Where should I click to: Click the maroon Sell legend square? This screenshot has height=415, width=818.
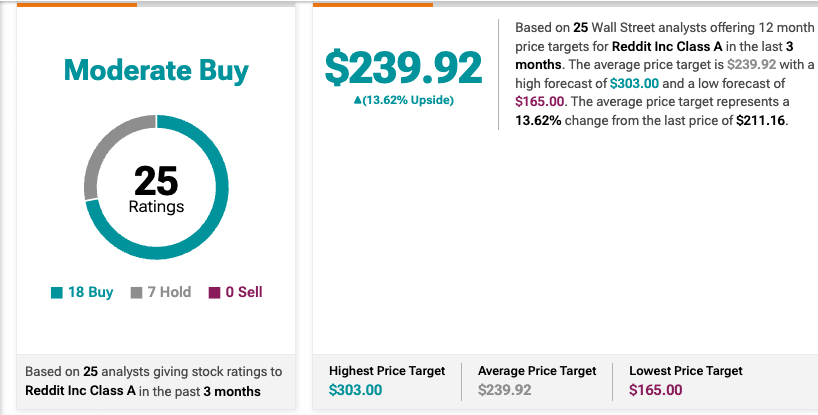coord(214,293)
